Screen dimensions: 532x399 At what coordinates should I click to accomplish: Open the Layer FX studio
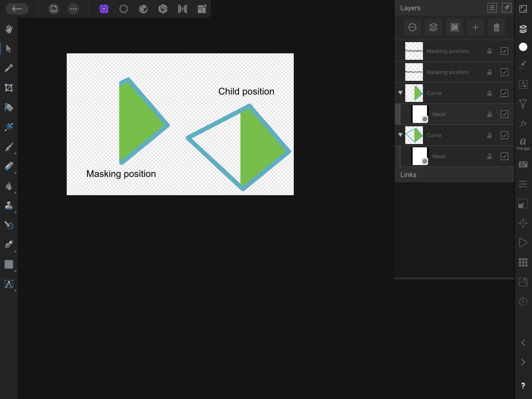click(x=523, y=124)
